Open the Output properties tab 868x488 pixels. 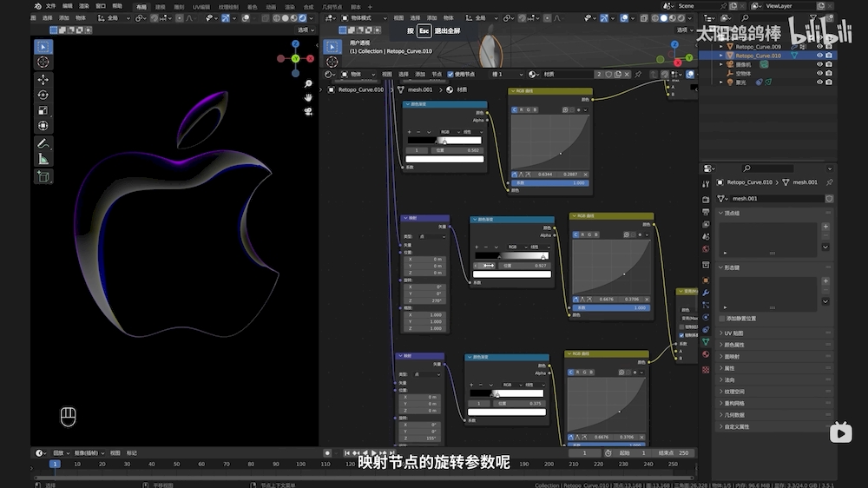click(x=706, y=212)
